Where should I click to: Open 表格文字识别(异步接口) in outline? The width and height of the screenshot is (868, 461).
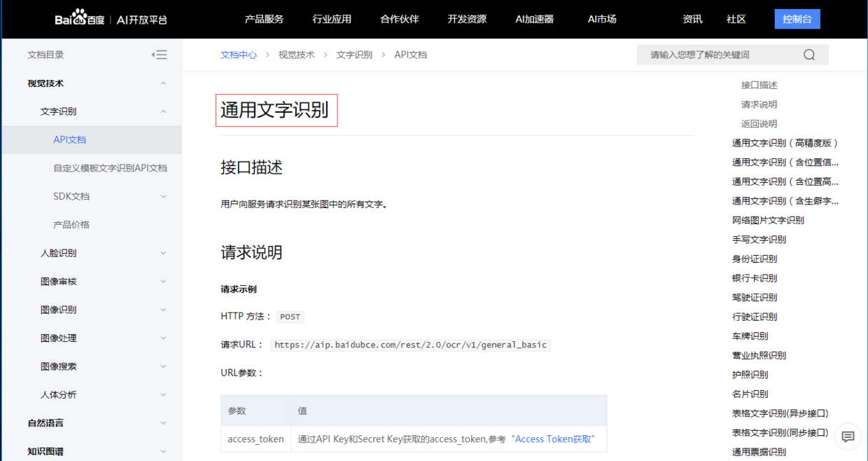coord(780,413)
